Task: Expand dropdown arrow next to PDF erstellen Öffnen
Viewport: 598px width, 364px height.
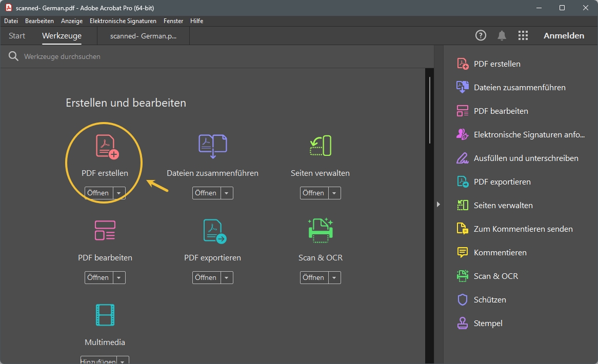Action: pyautogui.click(x=119, y=193)
